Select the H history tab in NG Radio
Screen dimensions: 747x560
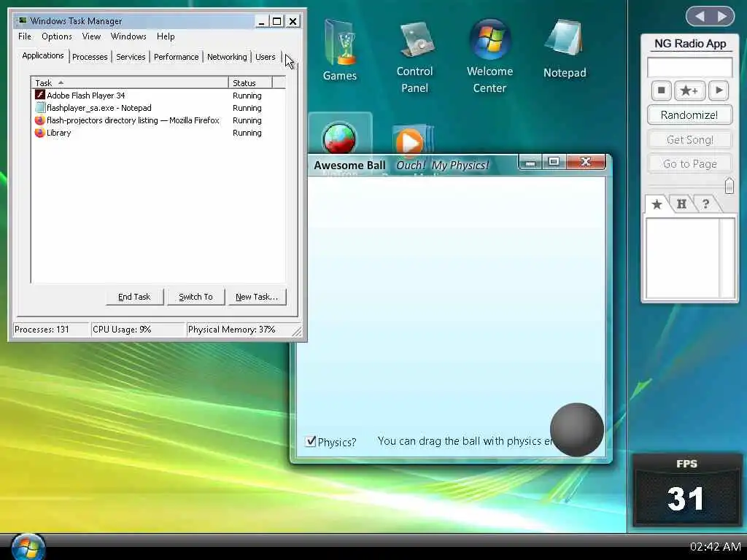click(x=681, y=204)
